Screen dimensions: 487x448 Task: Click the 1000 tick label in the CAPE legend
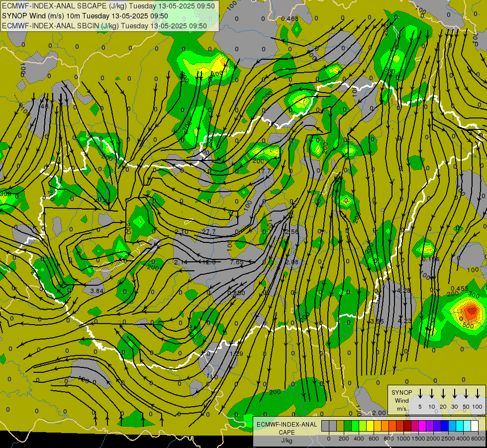coord(403,439)
